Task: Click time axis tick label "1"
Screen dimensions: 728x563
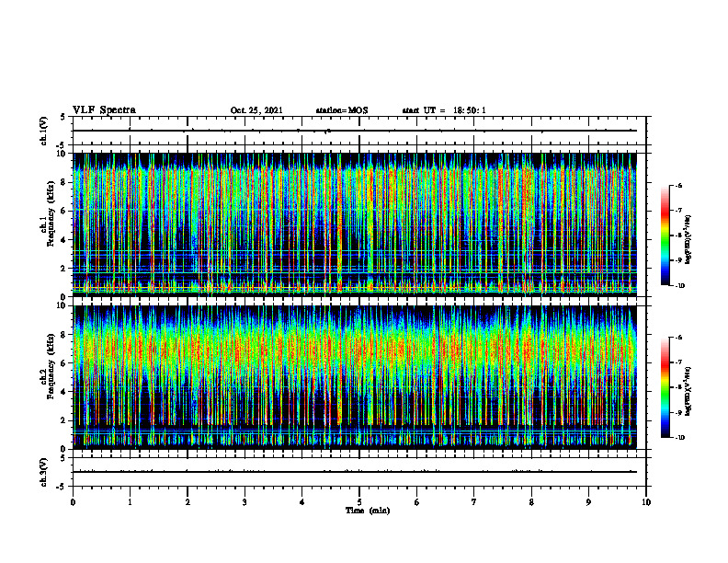Action: (x=130, y=502)
